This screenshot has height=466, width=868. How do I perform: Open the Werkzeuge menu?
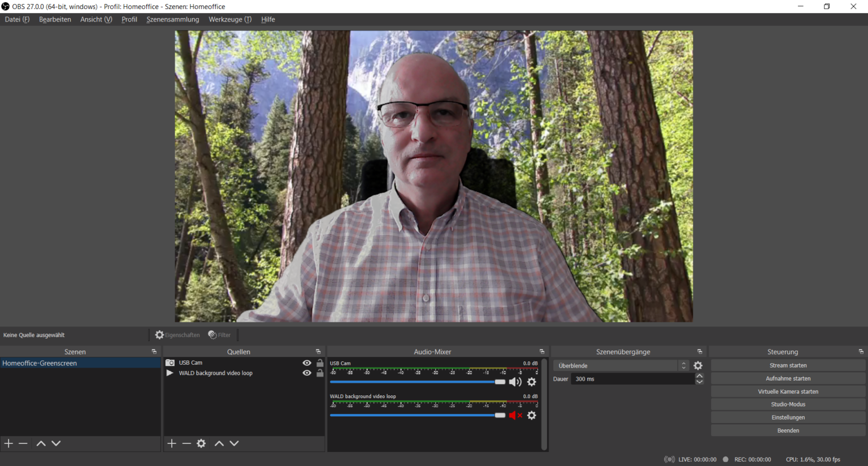click(229, 19)
